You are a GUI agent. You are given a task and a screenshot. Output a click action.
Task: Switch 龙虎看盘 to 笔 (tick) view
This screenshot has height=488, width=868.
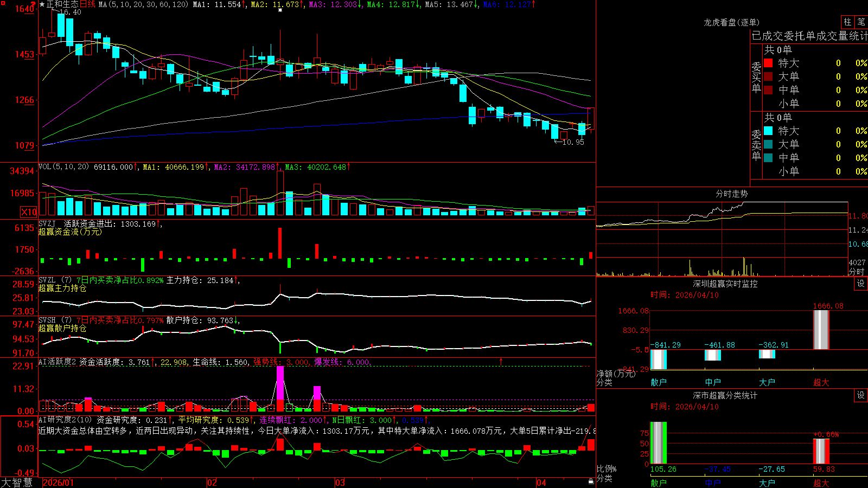(x=861, y=22)
